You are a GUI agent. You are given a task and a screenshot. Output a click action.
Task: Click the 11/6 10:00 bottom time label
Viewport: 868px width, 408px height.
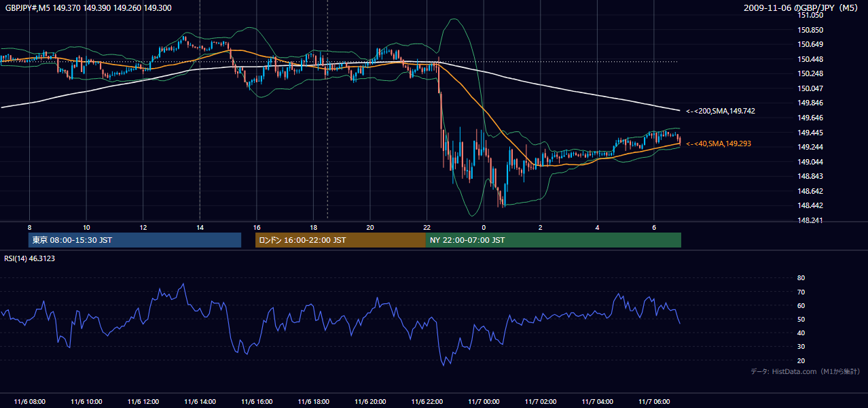coord(86,402)
